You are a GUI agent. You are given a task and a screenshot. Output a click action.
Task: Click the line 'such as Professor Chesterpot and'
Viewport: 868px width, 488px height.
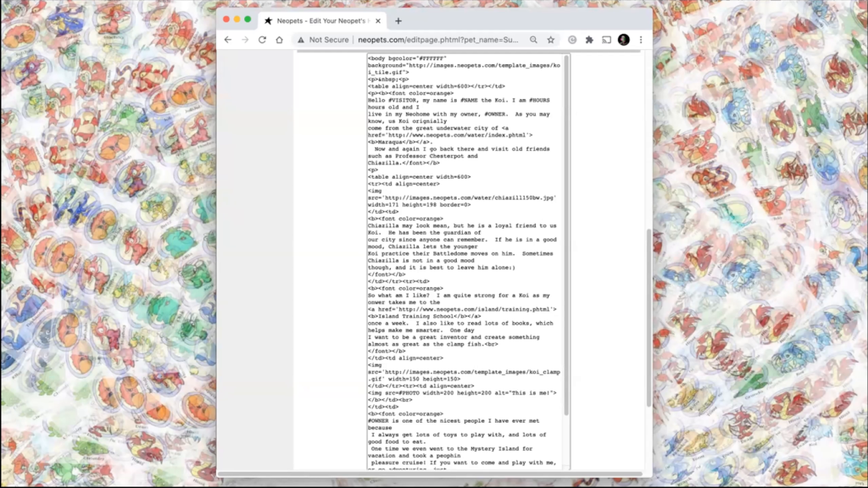[423, 156]
